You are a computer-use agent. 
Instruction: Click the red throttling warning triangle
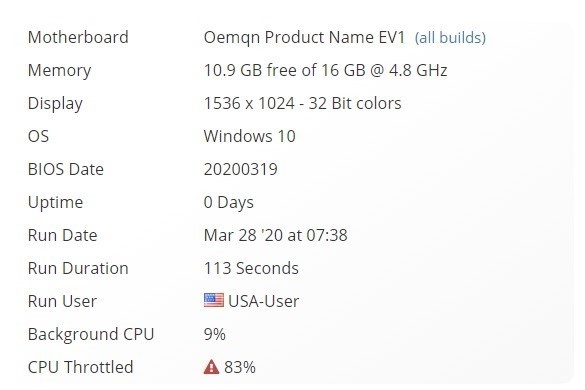[211, 367]
